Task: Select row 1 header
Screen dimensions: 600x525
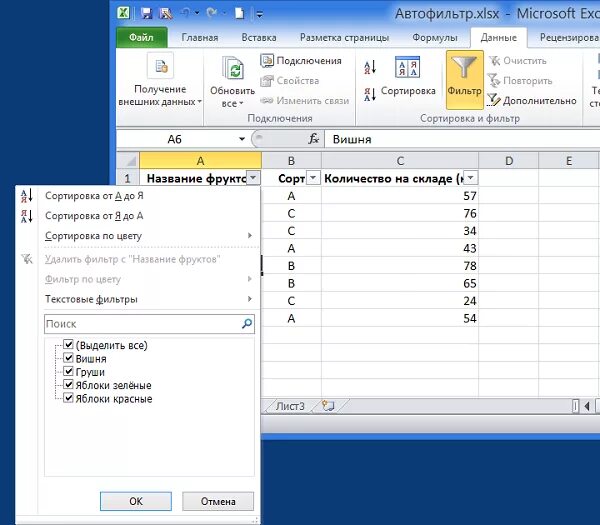Action: pos(128,178)
